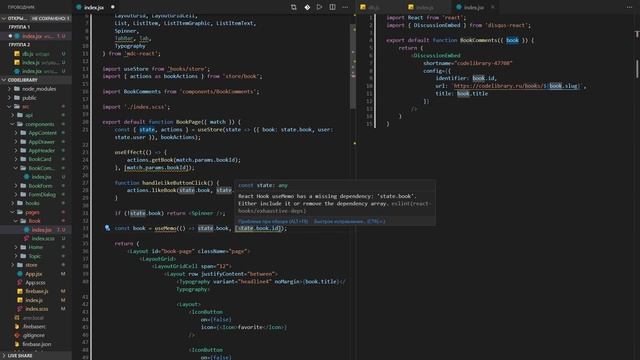Open the firebase.json file
This screenshot has height=360, width=640.
36,344
